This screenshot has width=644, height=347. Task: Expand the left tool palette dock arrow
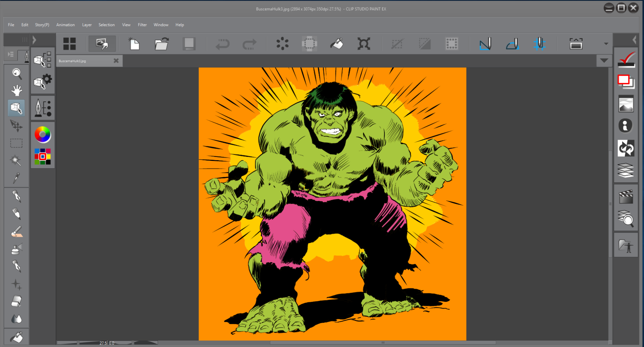point(34,40)
